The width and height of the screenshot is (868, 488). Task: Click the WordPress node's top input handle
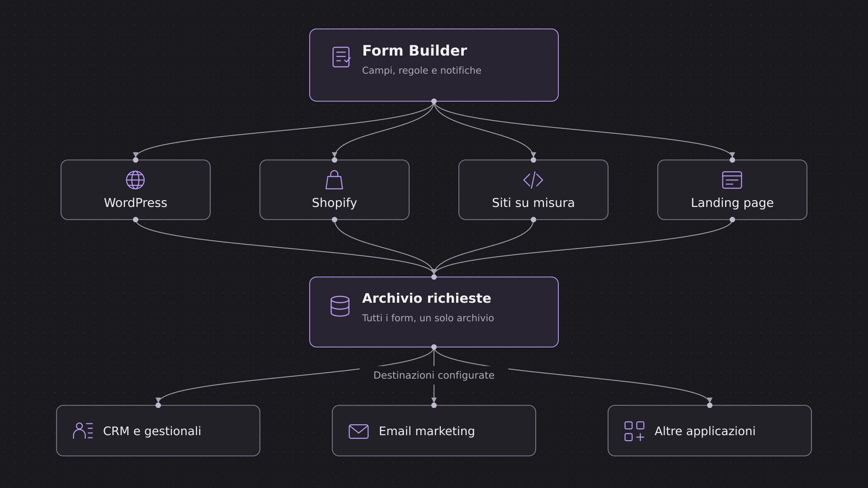(136, 160)
